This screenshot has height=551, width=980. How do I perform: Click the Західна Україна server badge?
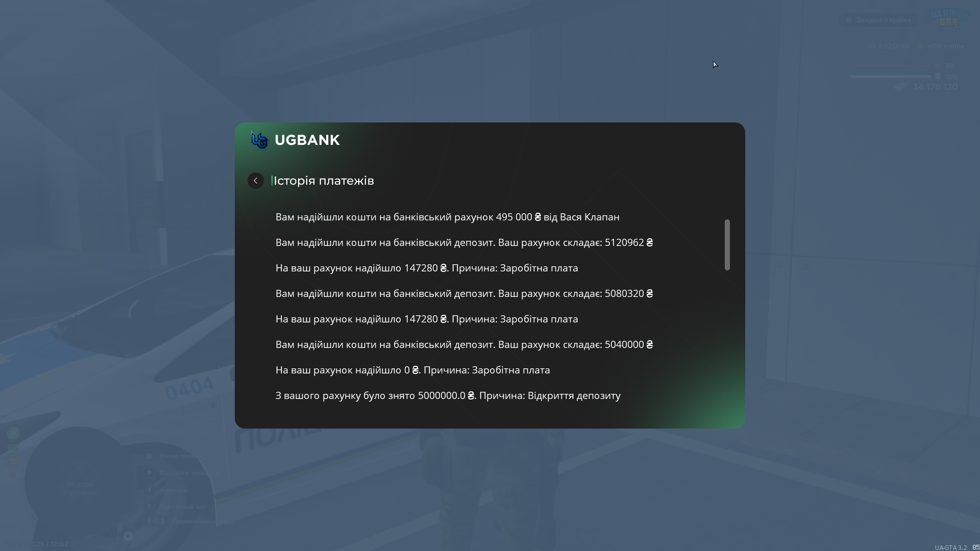coord(878,20)
